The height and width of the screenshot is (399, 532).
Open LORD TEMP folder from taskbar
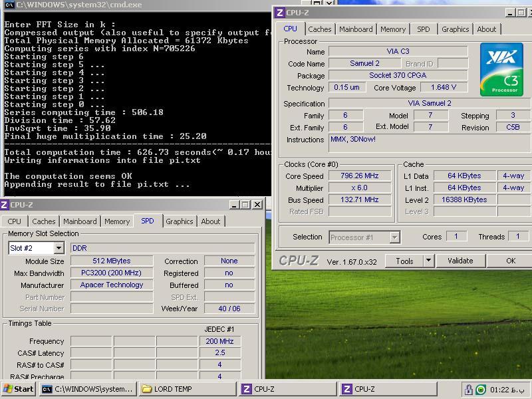click(x=188, y=389)
